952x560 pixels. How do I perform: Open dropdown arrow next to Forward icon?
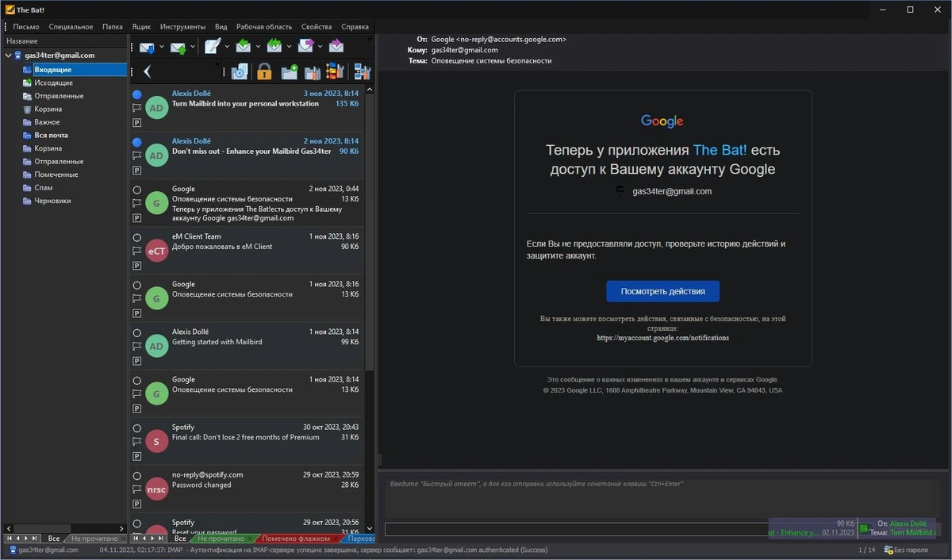(x=321, y=47)
